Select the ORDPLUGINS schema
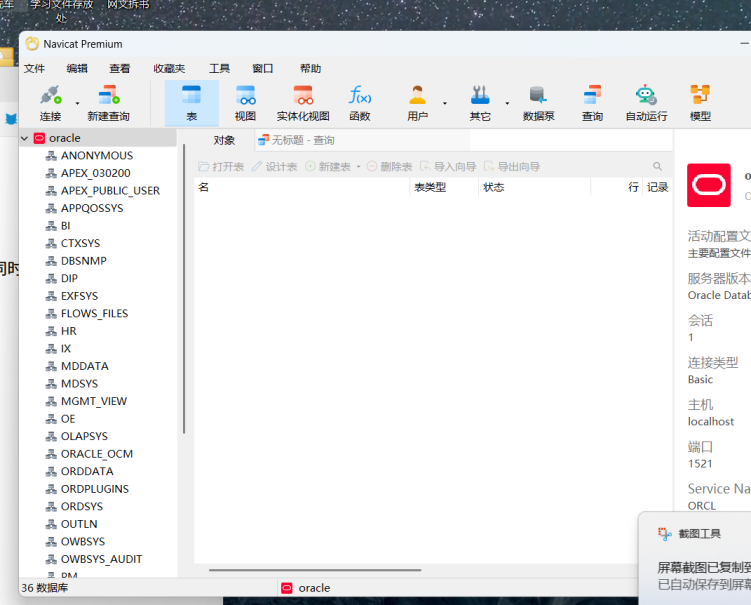This screenshot has height=605, width=751. click(x=95, y=489)
